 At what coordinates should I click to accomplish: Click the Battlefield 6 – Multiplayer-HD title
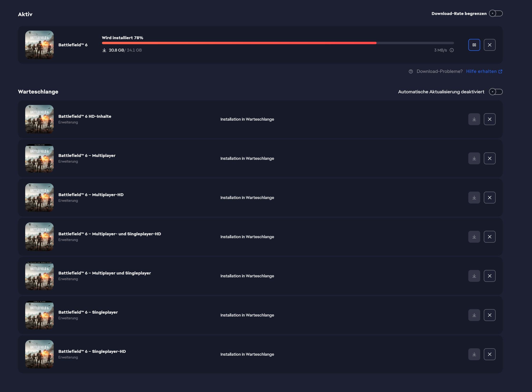(91, 195)
